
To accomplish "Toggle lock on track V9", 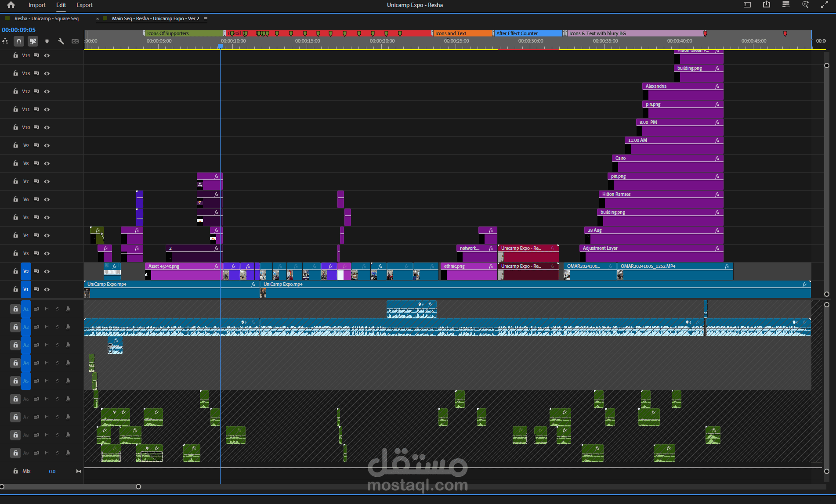I will [15, 145].
